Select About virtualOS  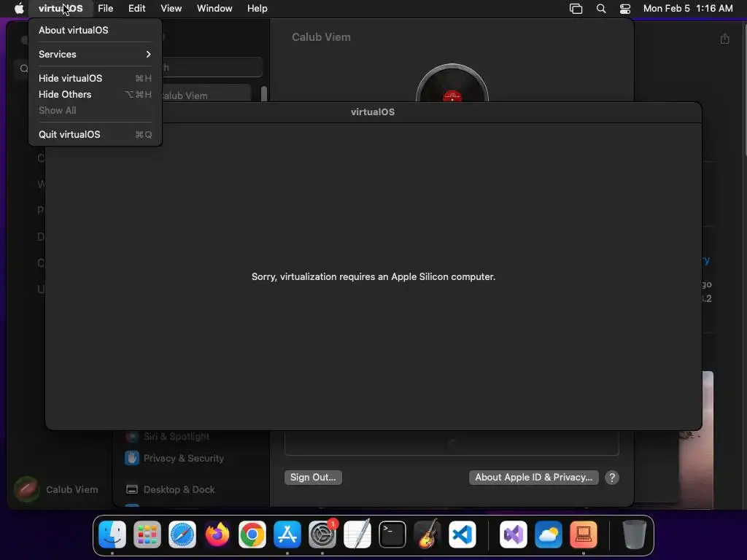[96, 30]
